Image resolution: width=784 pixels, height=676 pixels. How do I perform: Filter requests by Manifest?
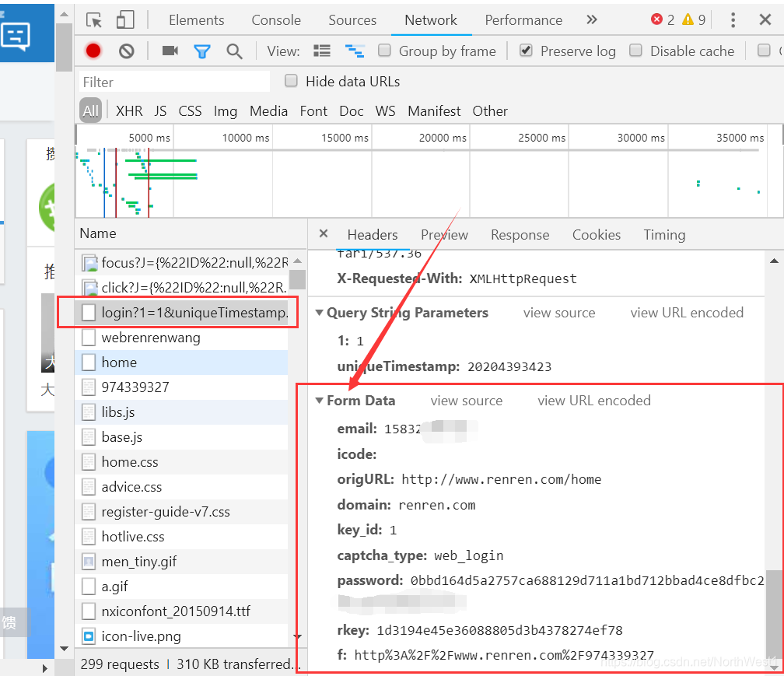click(x=434, y=110)
